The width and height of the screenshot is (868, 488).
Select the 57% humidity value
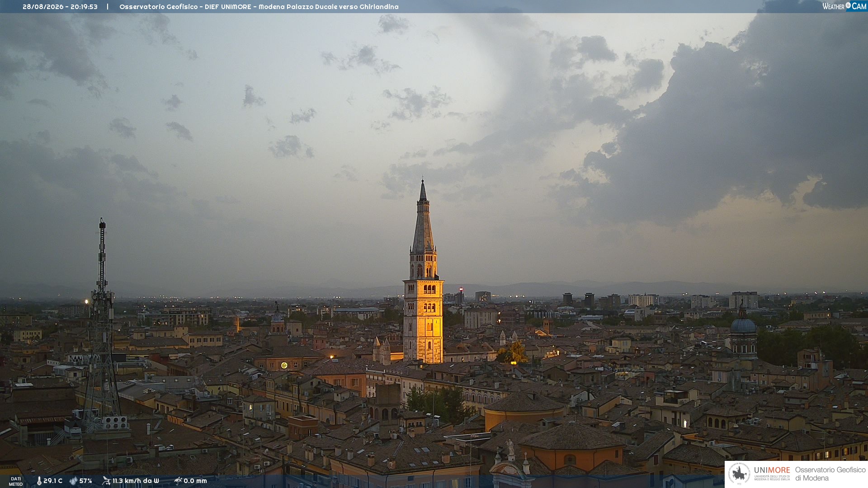point(86,481)
